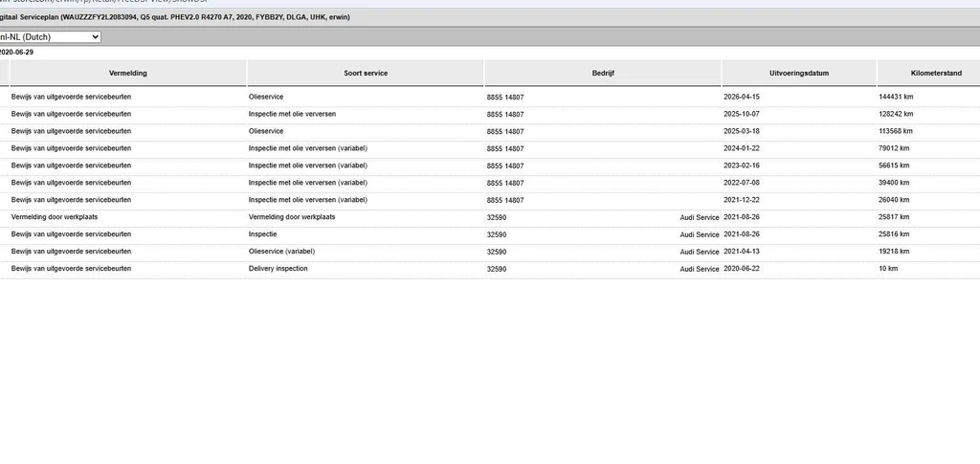The height and width of the screenshot is (464, 980).
Task: Select the Olieservice cell dated 2026-04-15
Action: tap(266, 97)
